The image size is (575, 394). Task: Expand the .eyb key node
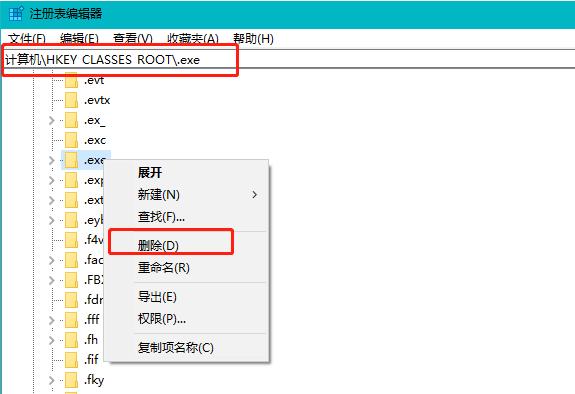(52, 220)
